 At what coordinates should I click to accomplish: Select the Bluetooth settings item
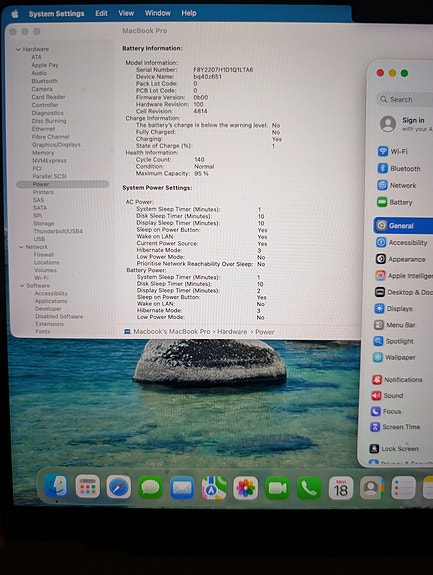point(399,168)
